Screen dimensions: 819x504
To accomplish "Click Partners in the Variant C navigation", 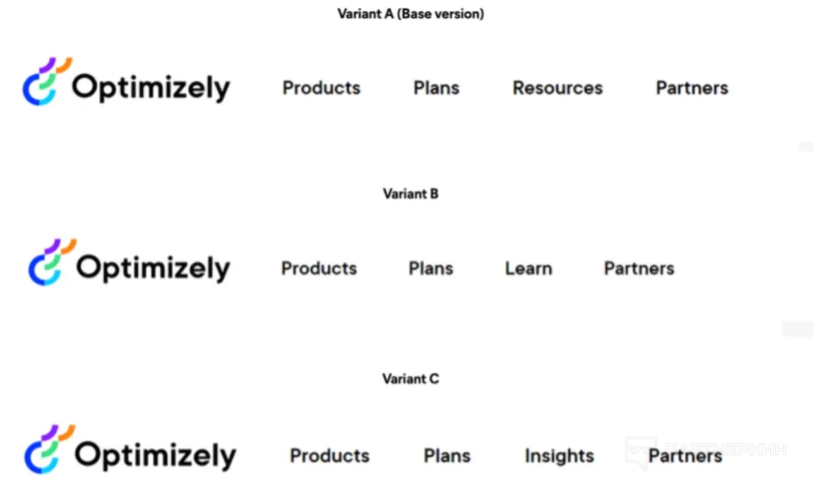I will point(685,455).
